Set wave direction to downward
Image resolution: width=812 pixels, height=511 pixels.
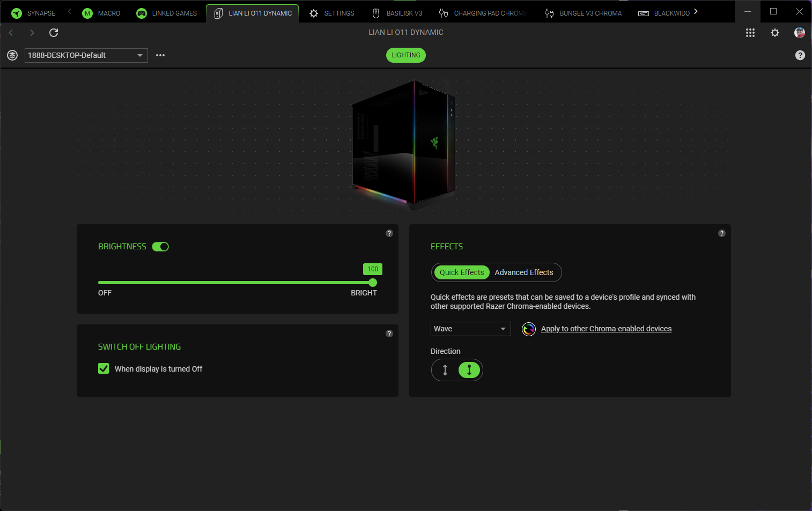tap(469, 370)
